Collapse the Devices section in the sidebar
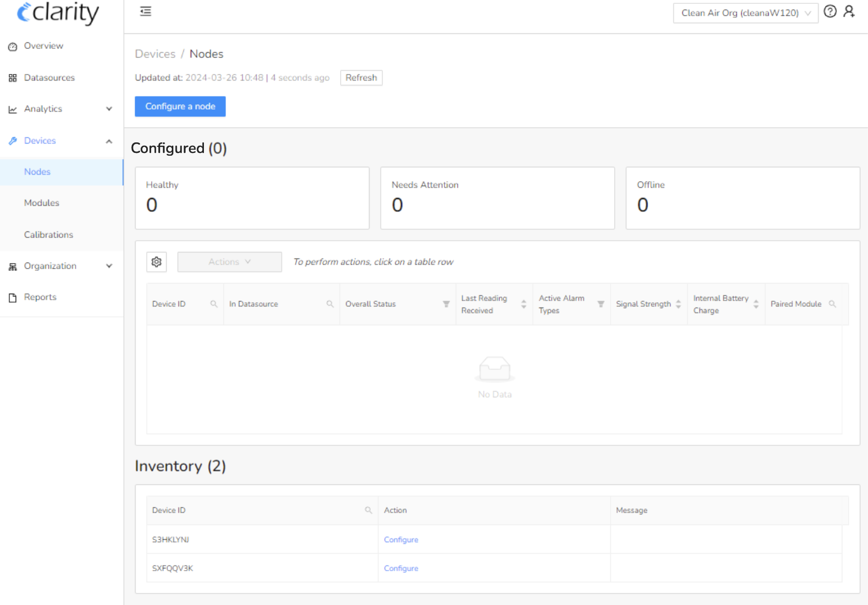868x605 pixels. (109, 141)
